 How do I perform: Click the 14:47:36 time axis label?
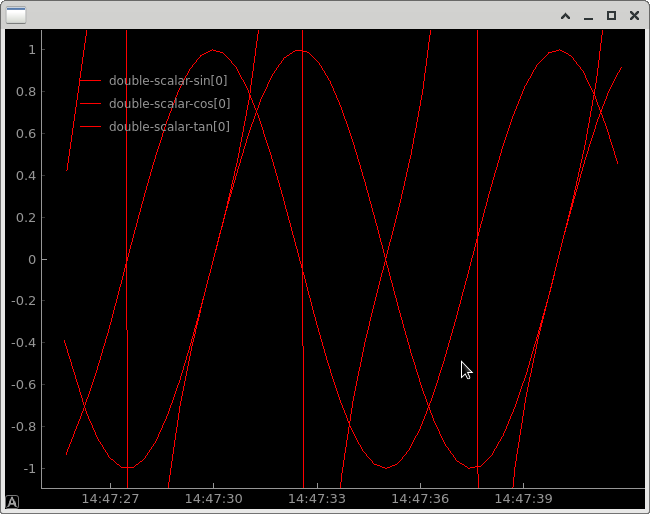coord(420,498)
